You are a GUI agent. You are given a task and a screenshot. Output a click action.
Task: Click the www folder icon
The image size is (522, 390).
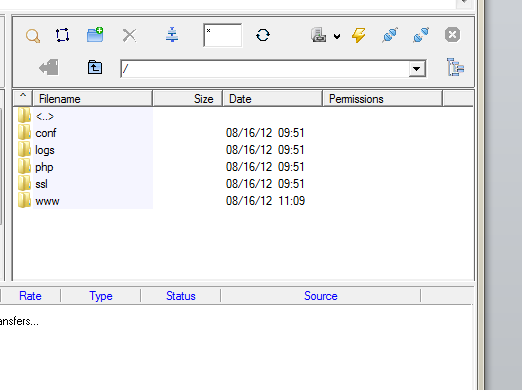coord(25,200)
